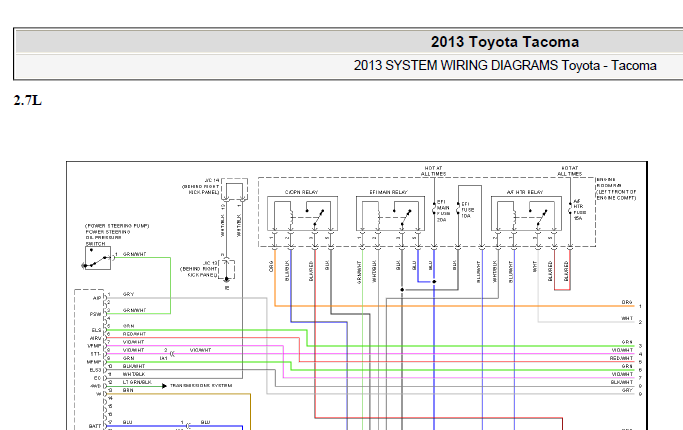Click the "4WD" terminal label

(95, 386)
